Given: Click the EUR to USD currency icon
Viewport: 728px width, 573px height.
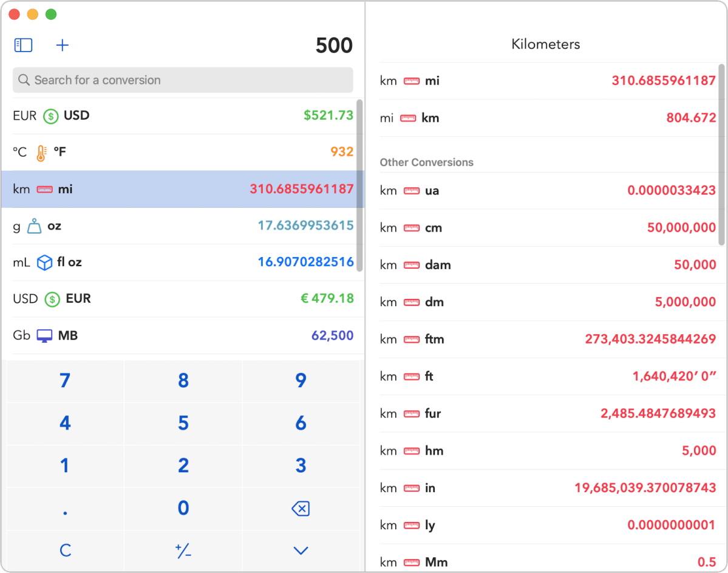Looking at the screenshot, I should coord(50,116).
